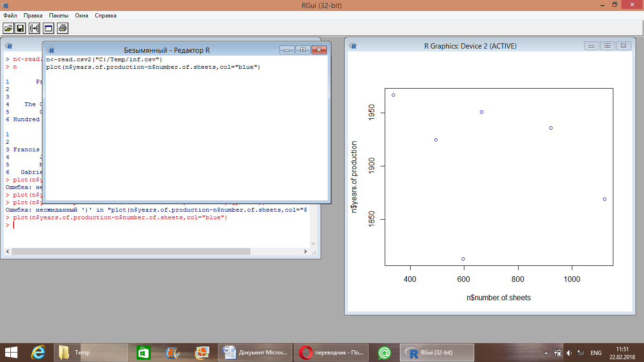Click the Windows Start button
644x362 pixels.
coord(11,353)
